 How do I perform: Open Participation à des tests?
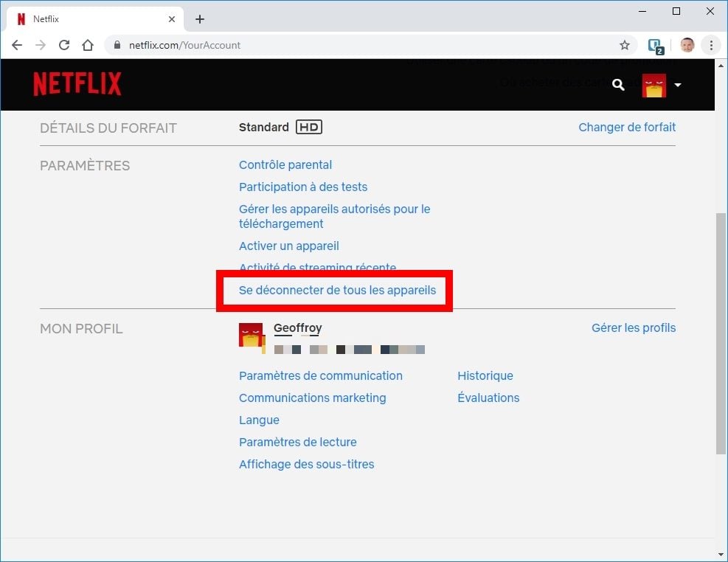coord(302,187)
